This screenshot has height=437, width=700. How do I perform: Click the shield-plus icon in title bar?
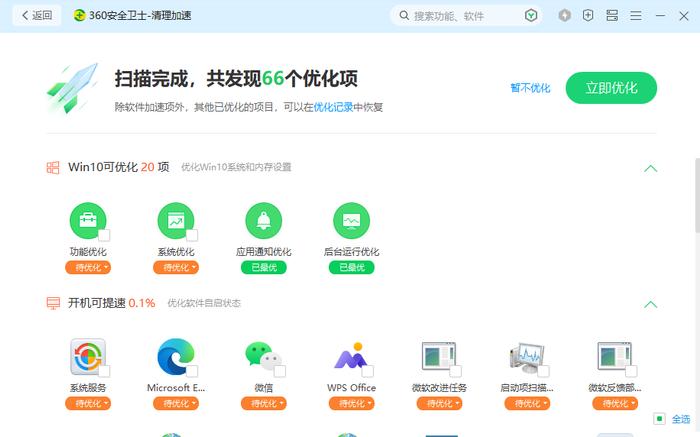tap(588, 16)
